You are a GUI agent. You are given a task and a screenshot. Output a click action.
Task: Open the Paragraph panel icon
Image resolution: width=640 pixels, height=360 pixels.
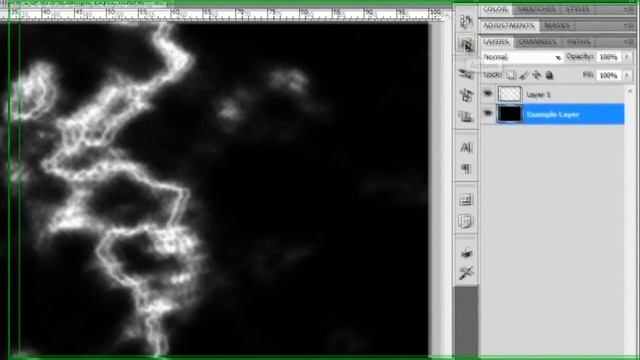coord(466,168)
